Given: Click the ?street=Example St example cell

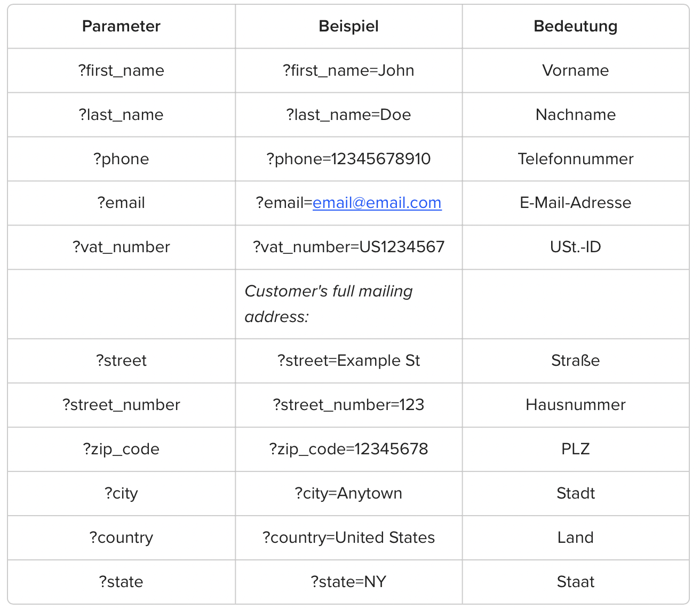Looking at the screenshot, I should (x=348, y=361).
